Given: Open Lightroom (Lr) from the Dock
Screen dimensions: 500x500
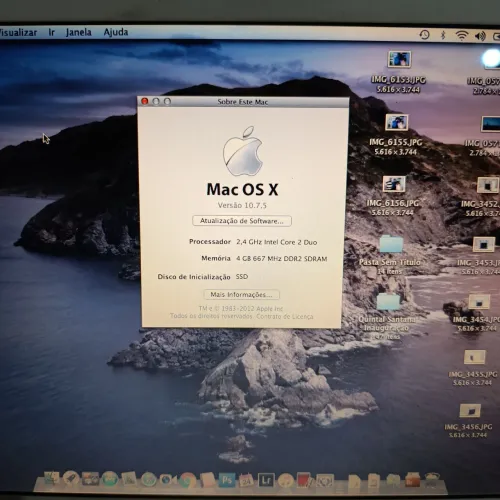Looking at the screenshot, I should coord(266,480).
